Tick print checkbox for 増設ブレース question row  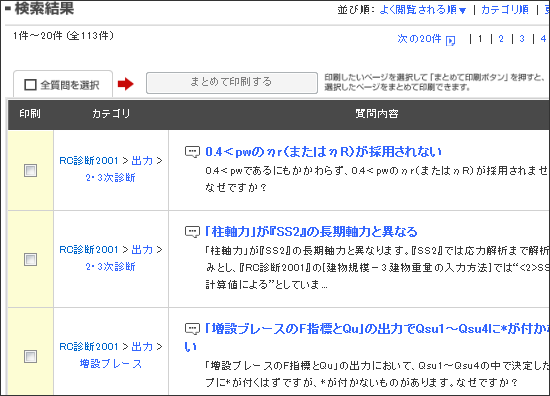(x=31, y=356)
